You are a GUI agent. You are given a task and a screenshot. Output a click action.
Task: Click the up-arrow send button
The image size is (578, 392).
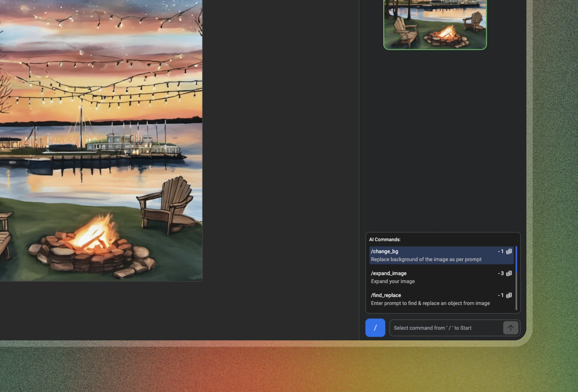511,328
